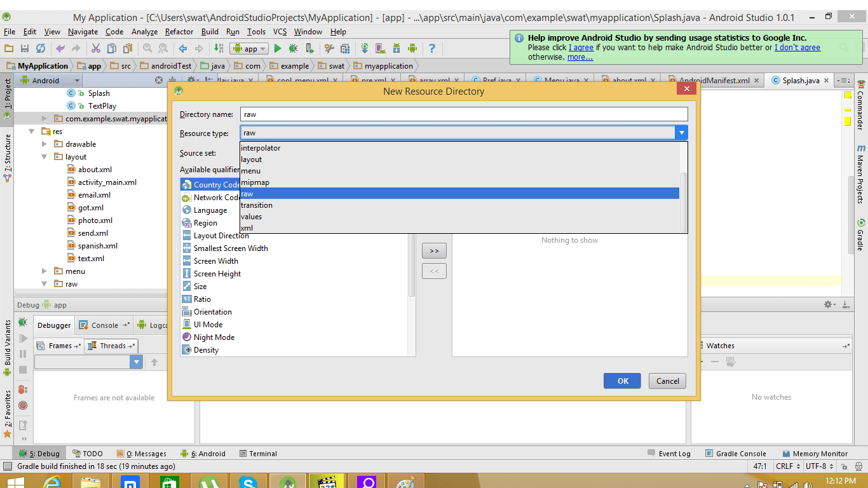Open the CRLF line separator selector

pyautogui.click(x=787, y=466)
